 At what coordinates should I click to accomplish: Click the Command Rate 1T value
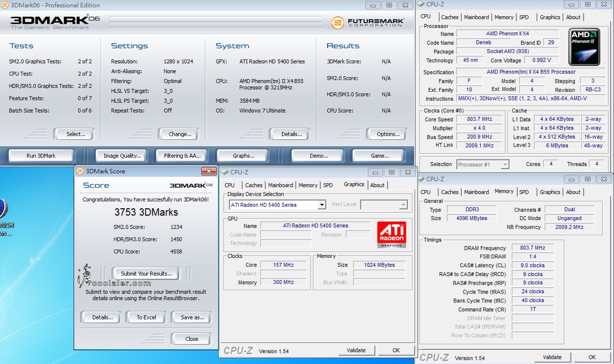click(533, 309)
